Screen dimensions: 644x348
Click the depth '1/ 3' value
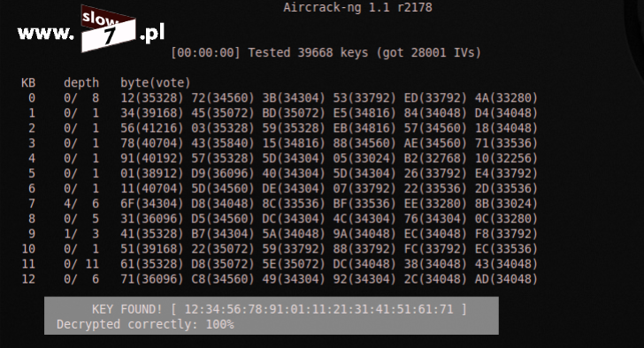[x=81, y=234]
